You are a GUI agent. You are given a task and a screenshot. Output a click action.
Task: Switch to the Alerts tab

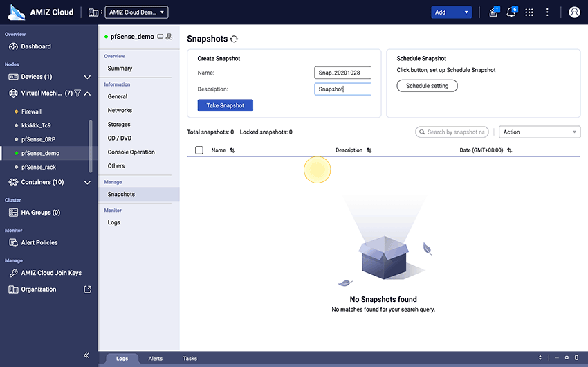pyautogui.click(x=156, y=359)
